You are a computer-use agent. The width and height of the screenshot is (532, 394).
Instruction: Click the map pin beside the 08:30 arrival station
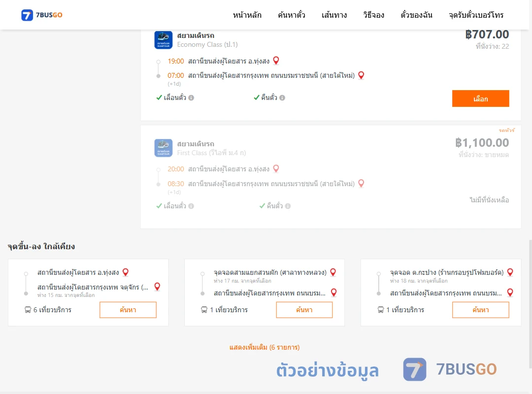tap(361, 183)
